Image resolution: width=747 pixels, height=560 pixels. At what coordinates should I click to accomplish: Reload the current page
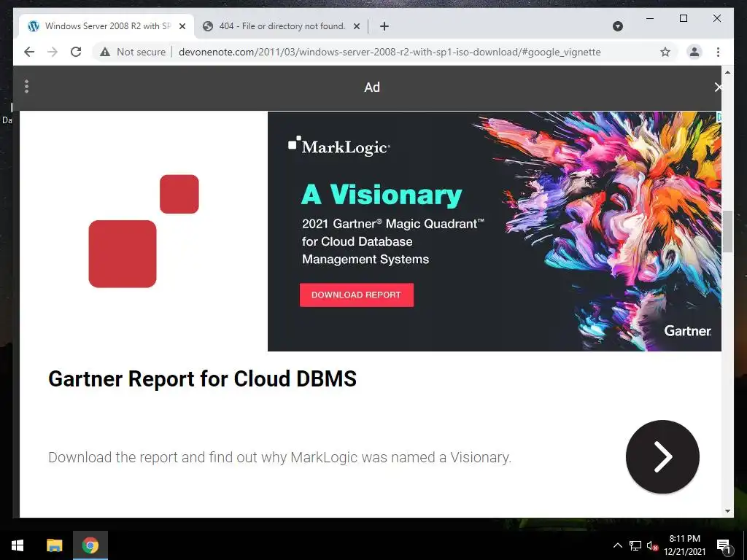76,52
